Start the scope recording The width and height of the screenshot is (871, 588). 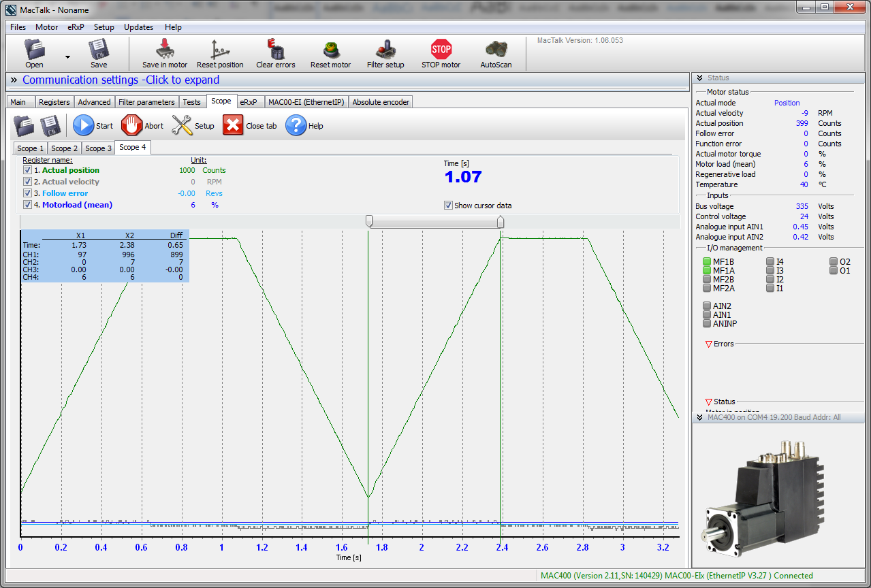[x=84, y=126]
